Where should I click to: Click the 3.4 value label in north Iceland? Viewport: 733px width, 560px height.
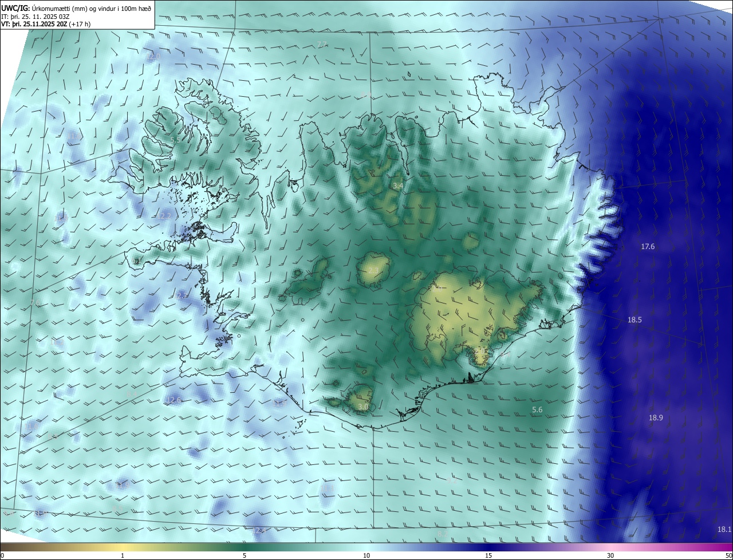pos(397,186)
